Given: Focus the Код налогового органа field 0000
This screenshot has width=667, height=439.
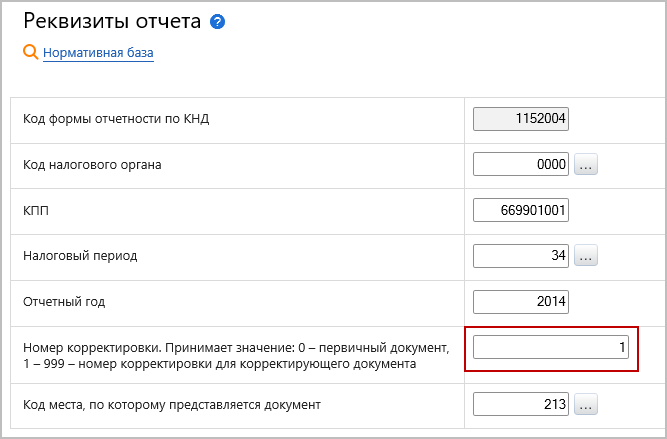Looking at the screenshot, I should 521,164.
